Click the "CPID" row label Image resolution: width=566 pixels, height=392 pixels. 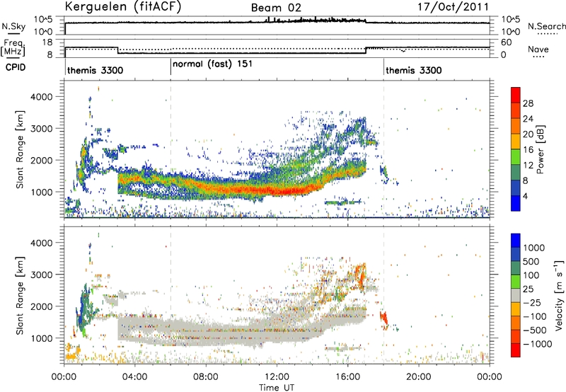16,67
